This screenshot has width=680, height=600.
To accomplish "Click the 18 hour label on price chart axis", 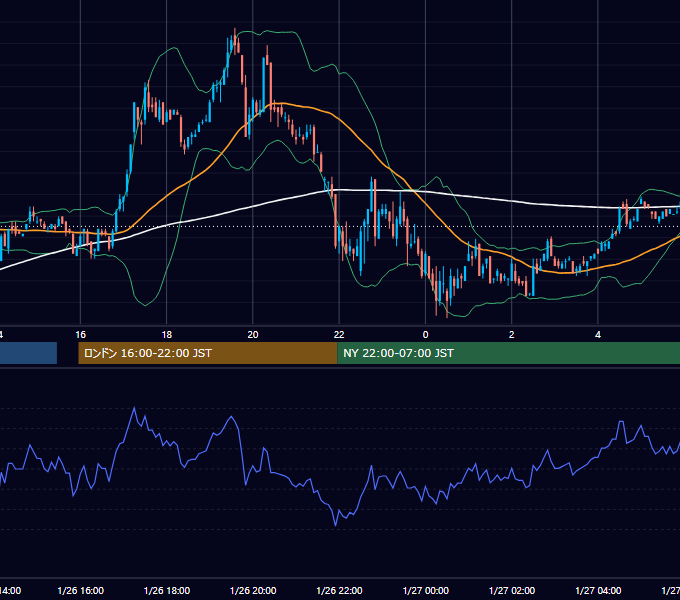I will pos(167,335).
